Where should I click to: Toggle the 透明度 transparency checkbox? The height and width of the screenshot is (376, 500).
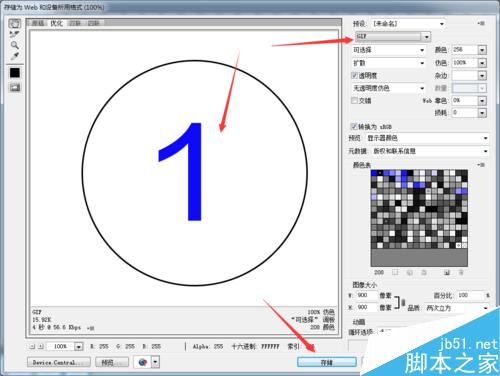[x=355, y=75]
